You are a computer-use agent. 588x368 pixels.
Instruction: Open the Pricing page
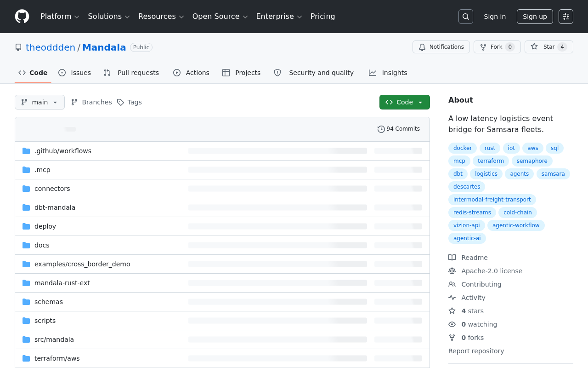[x=322, y=17]
